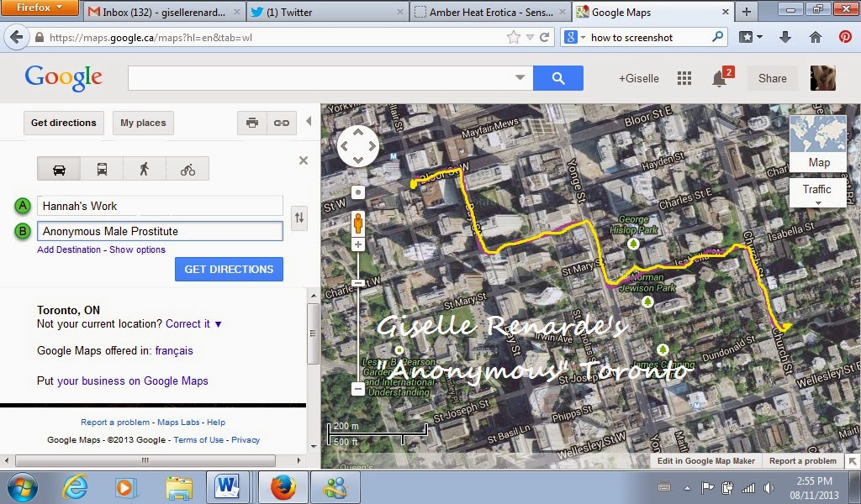Click the link/share chain icon
861x504 pixels.
tap(282, 123)
